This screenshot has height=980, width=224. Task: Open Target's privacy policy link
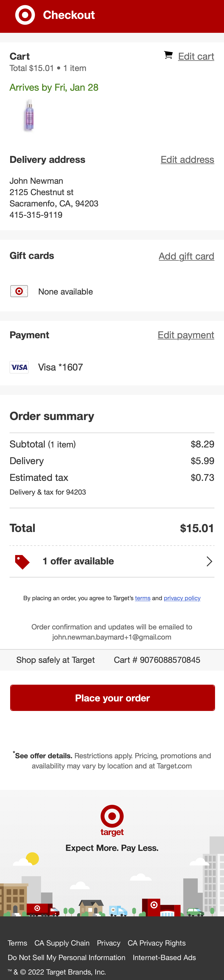coord(182,598)
